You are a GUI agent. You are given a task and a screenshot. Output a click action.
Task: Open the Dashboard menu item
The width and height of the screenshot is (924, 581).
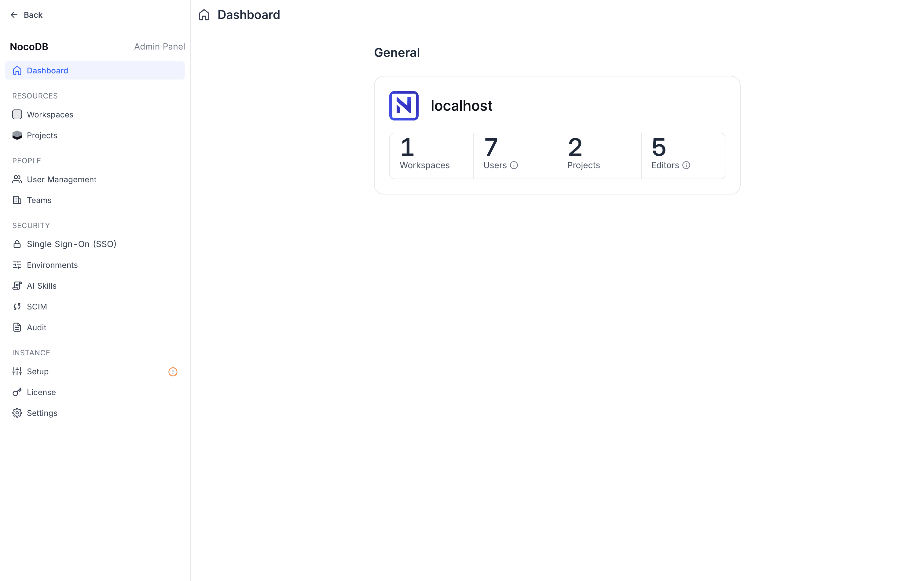click(95, 70)
